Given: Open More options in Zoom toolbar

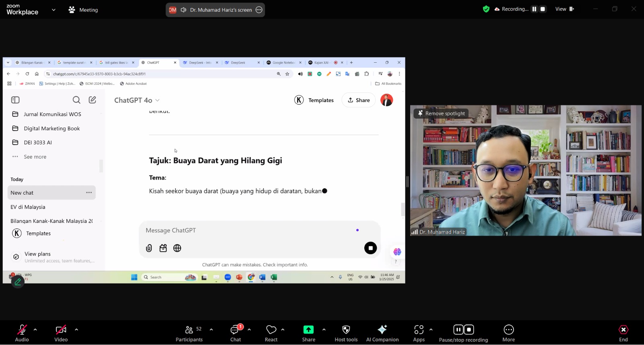Looking at the screenshot, I should coord(509,333).
